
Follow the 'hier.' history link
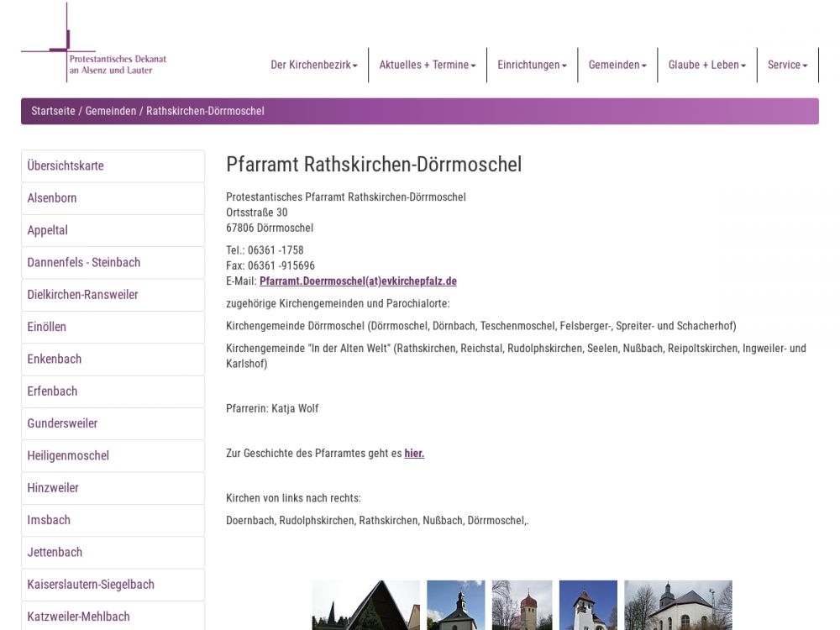414,454
